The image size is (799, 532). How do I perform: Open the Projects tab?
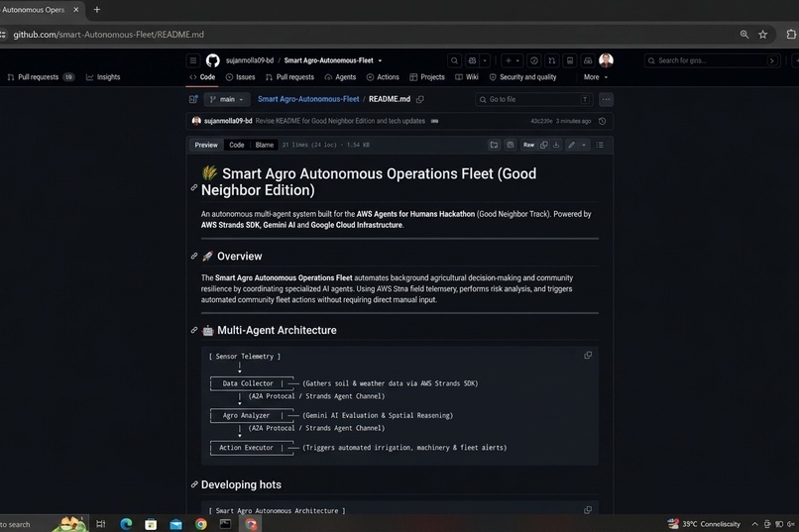(x=427, y=77)
